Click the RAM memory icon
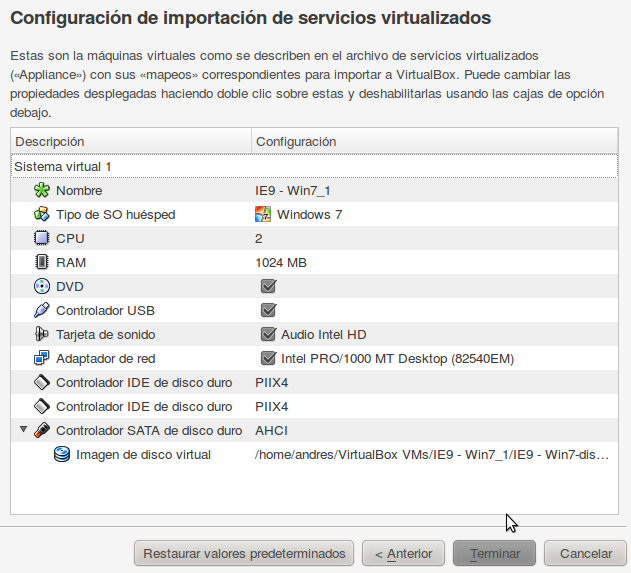The width and height of the screenshot is (631, 573). point(42,262)
